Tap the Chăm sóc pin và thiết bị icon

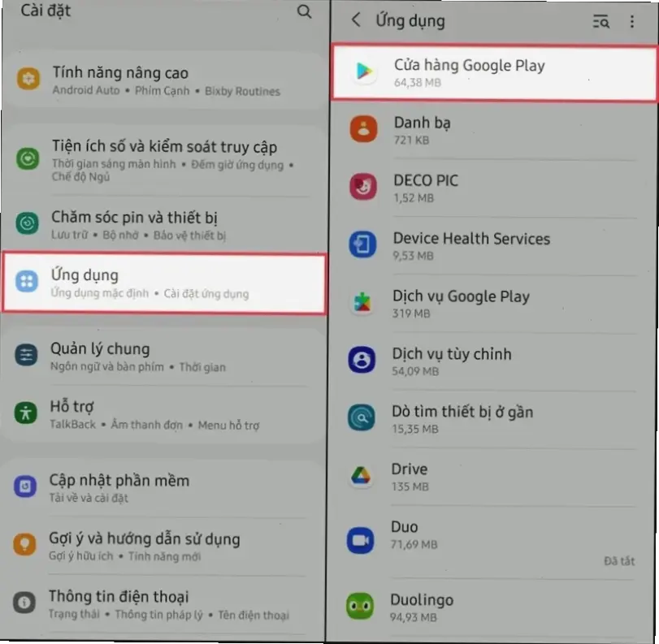click(28, 223)
